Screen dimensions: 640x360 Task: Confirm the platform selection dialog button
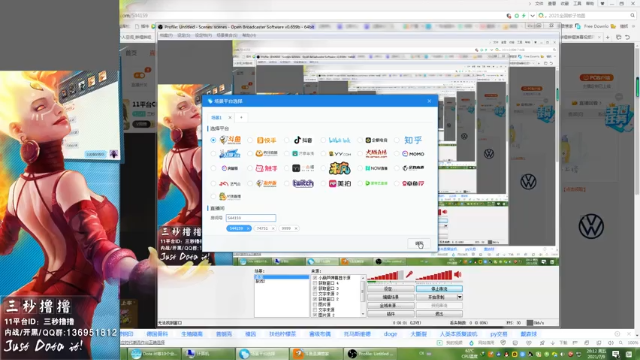tap(419, 244)
